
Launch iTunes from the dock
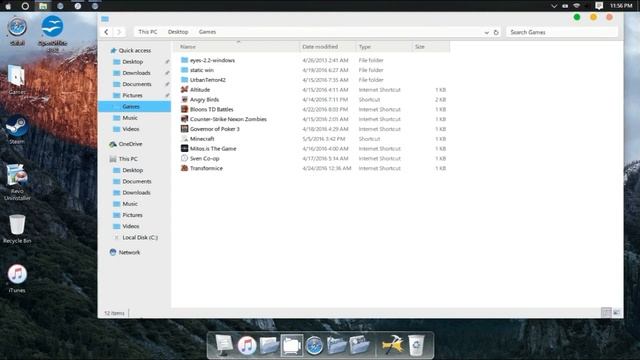[x=247, y=345]
